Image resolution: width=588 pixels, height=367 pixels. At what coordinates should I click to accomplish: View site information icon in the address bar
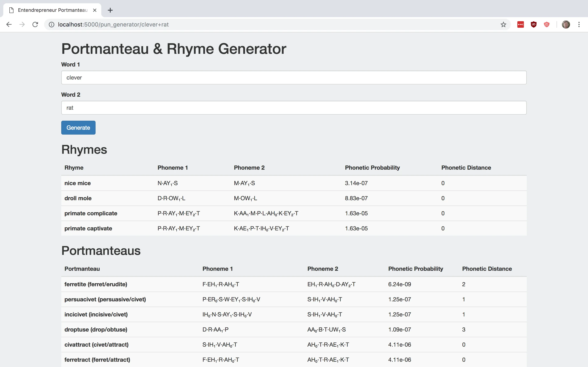51,24
